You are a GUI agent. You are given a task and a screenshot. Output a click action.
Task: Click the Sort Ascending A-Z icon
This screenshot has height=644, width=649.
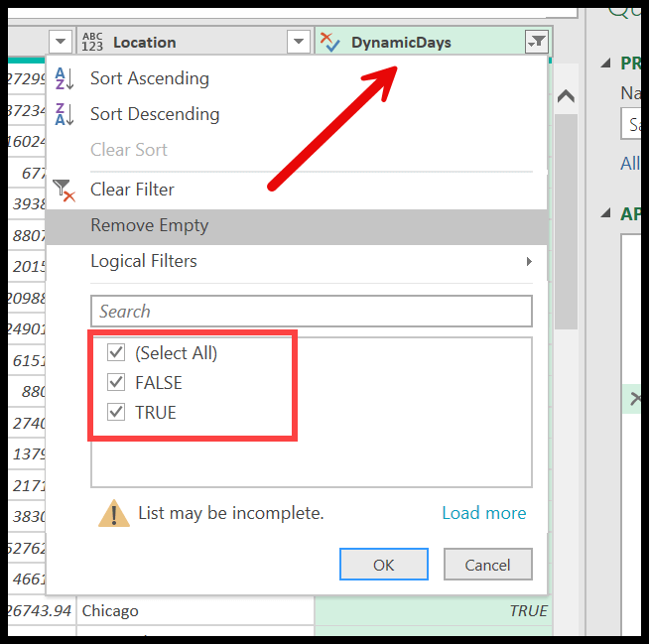[x=65, y=78]
